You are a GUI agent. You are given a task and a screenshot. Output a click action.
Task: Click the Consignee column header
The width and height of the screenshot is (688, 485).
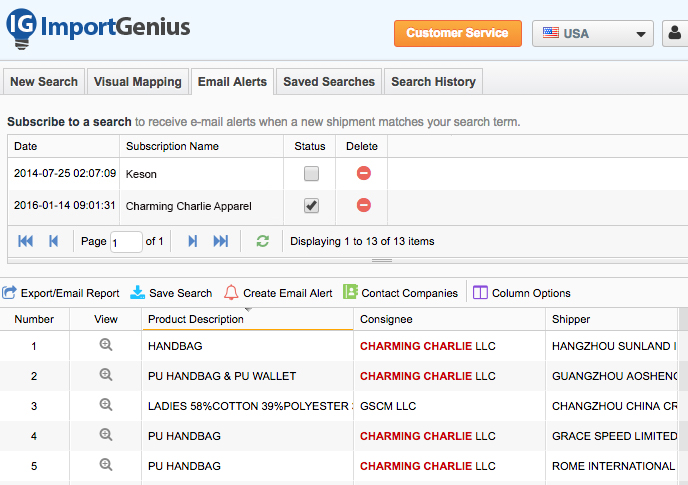[x=449, y=319]
